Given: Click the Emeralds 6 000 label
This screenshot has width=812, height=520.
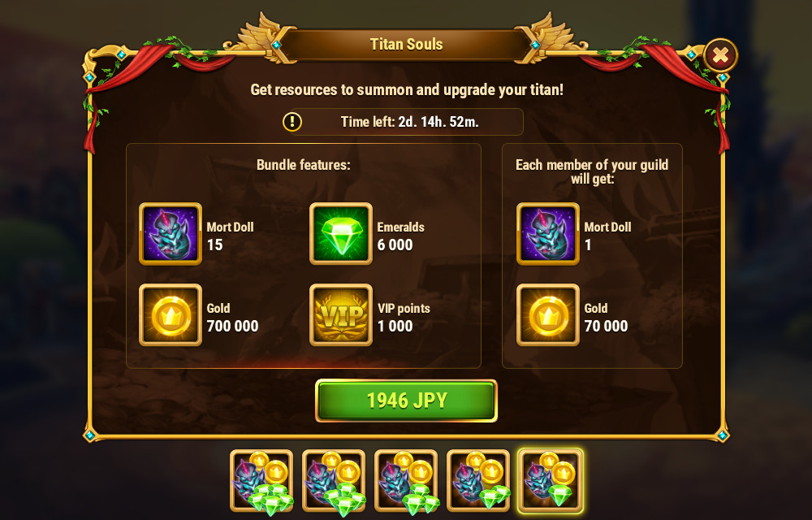Looking at the screenshot, I should [x=400, y=236].
